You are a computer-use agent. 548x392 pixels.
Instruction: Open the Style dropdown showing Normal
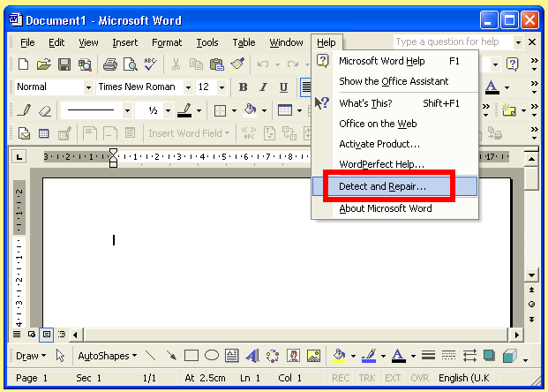point(88,87)
